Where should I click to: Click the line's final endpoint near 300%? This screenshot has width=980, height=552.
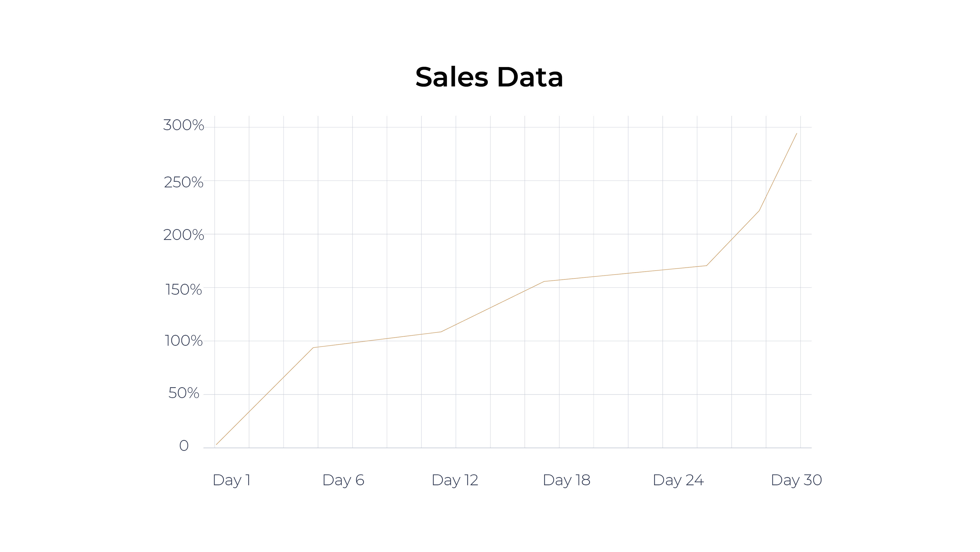click(797, 133)
